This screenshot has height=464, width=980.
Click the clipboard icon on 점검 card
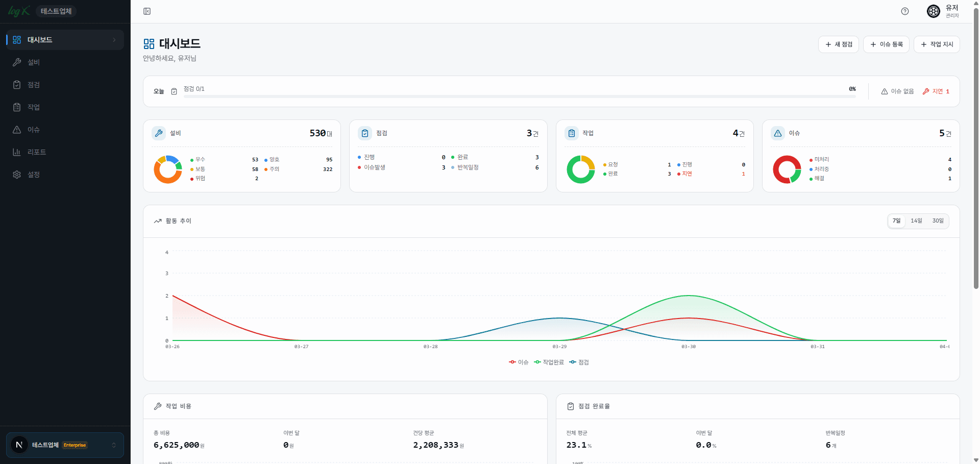[x=365, y=133]
